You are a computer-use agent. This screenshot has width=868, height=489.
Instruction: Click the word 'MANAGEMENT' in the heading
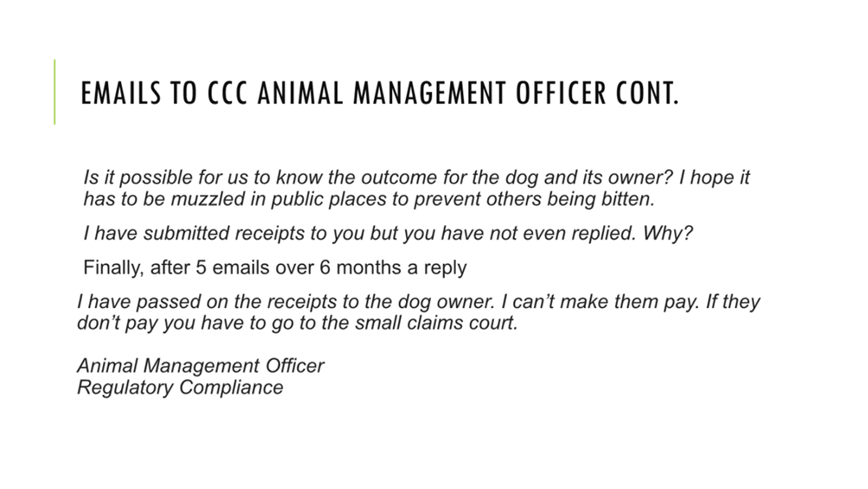click(x=429, y=93)
